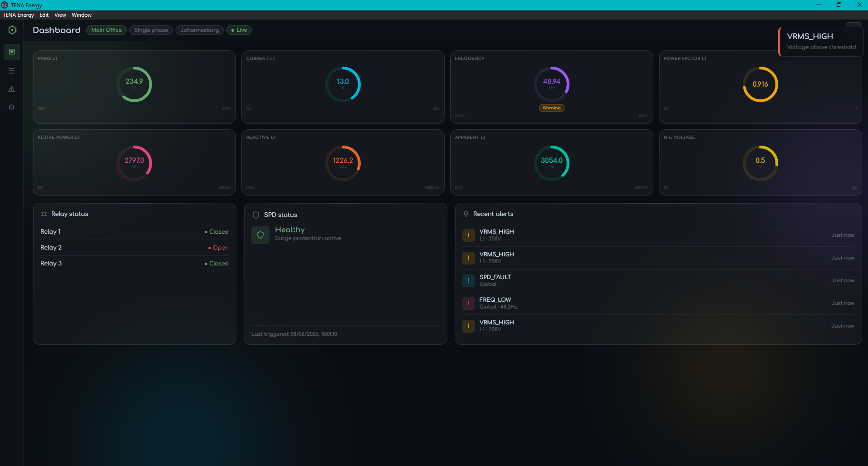Click the Recent alerts heading
This screenshot has height=466, width=868.
(x=493, y=214)
